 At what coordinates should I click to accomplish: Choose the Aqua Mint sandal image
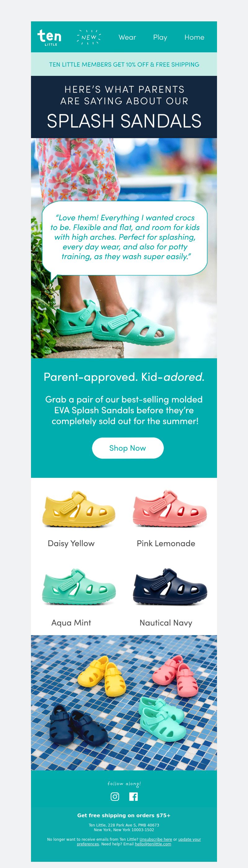pyautogui.click(x=78, y=587)
